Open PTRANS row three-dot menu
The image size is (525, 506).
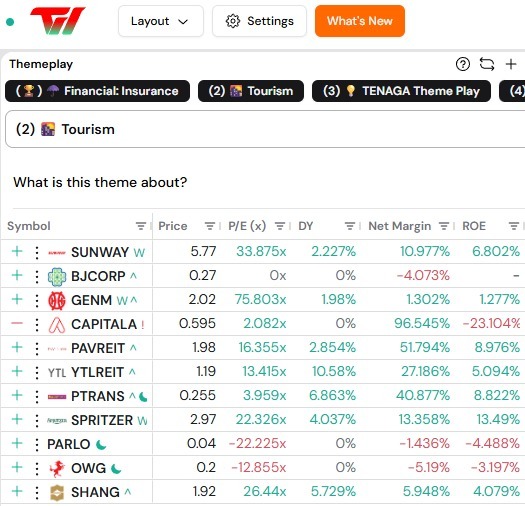click(x=37, y=396)
